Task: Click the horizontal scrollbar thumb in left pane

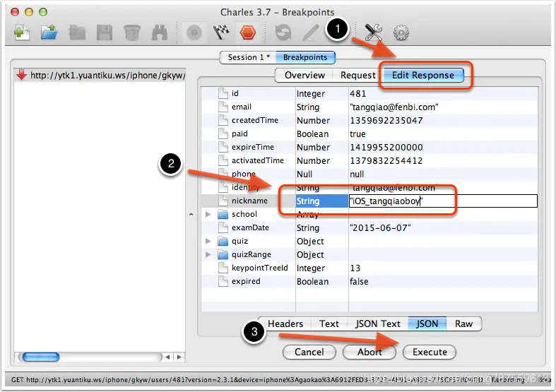Action: (x=41, y=357)
